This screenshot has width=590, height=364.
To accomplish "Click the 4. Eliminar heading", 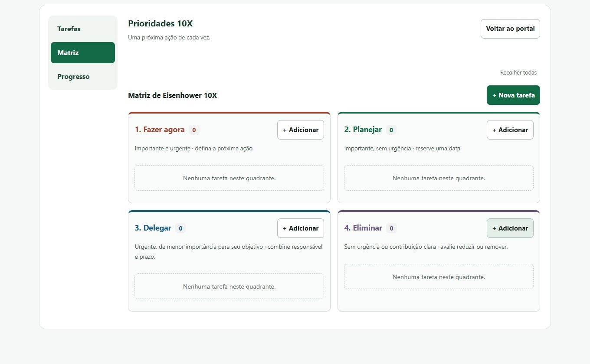I will [x=363, y=228].
